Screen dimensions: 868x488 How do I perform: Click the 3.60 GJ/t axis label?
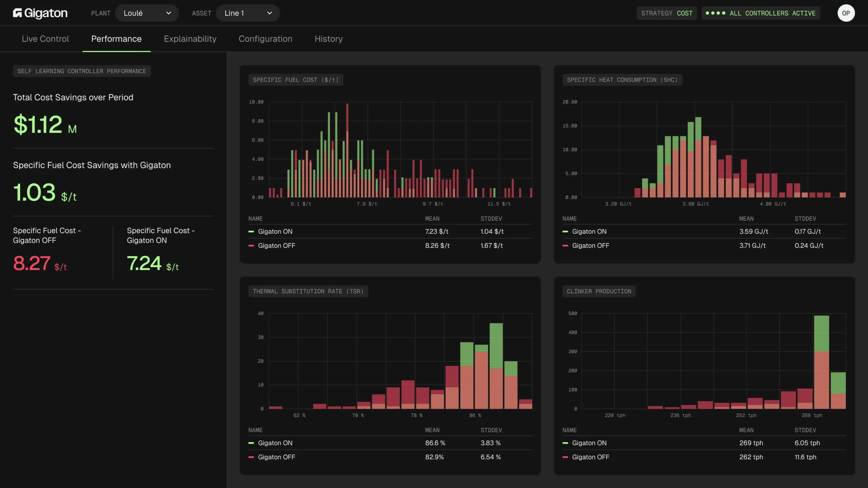coord(695,204)
